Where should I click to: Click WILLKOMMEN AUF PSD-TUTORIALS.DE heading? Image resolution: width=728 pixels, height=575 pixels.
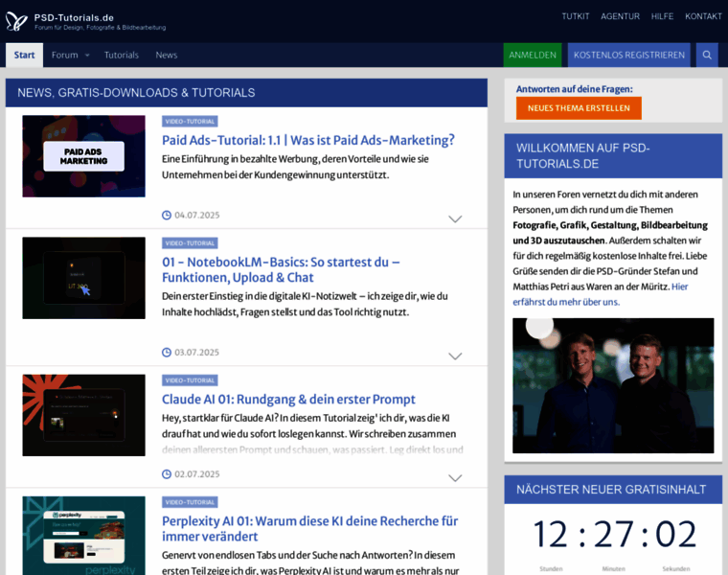click(582, 155)
